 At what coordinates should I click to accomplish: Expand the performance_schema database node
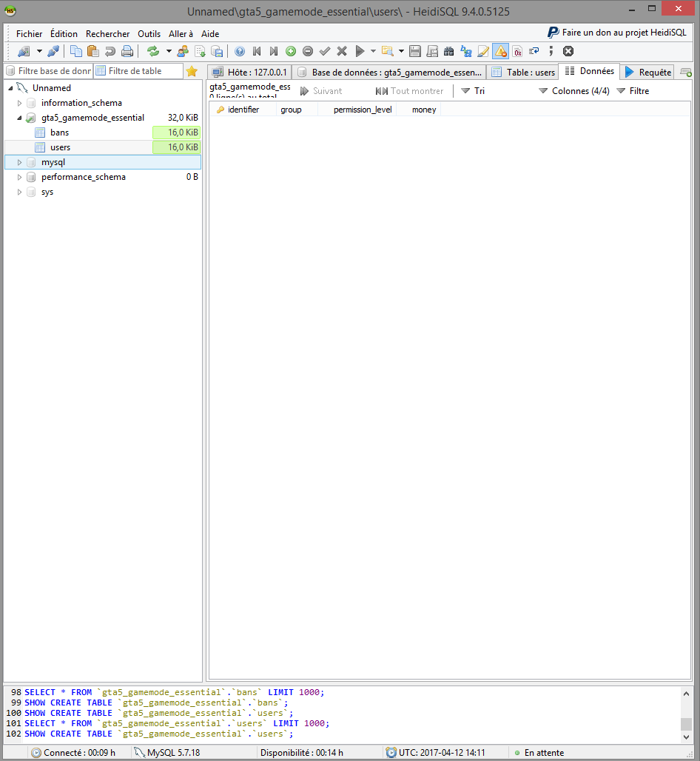click(x=19, y=177)
